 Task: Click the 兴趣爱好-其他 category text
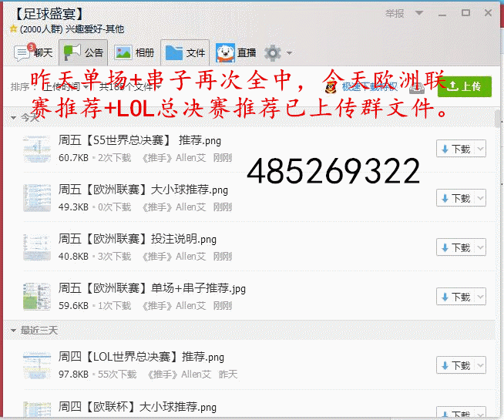(x=95, y=29)
